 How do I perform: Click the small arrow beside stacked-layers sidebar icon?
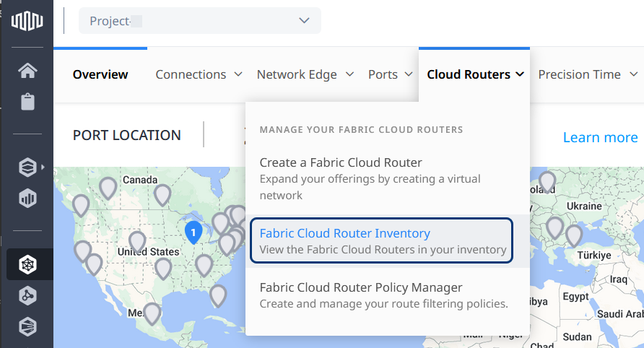point(43,168)
